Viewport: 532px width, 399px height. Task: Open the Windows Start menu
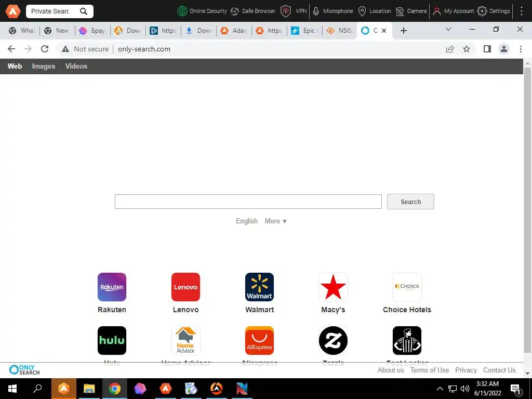coord(12,389)
